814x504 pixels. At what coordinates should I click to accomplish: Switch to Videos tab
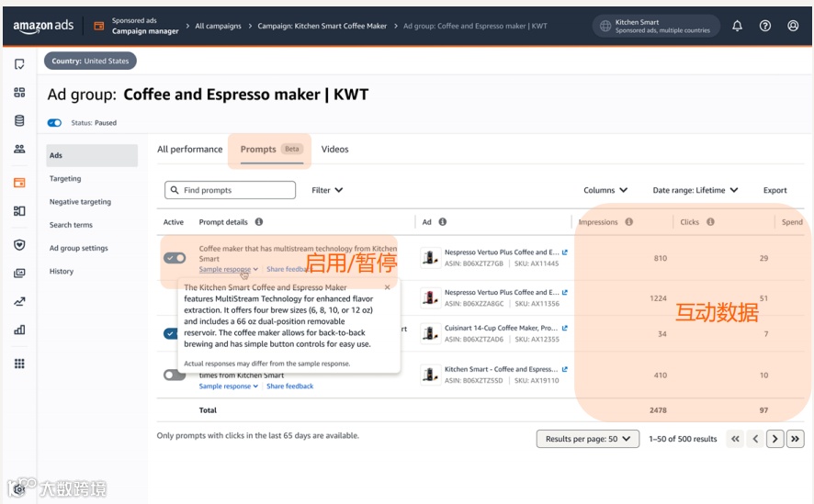(334, 150)
